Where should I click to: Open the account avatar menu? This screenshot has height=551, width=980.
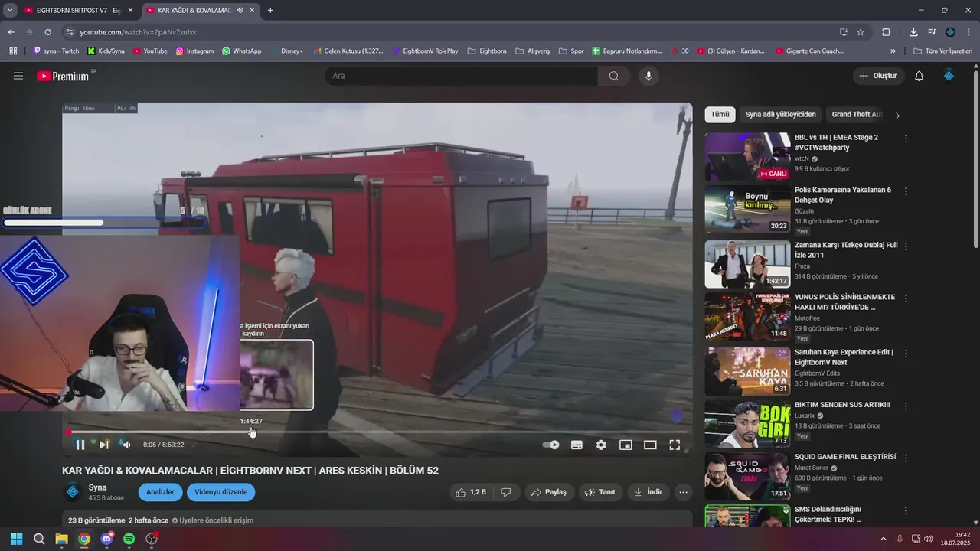(949, 76)
